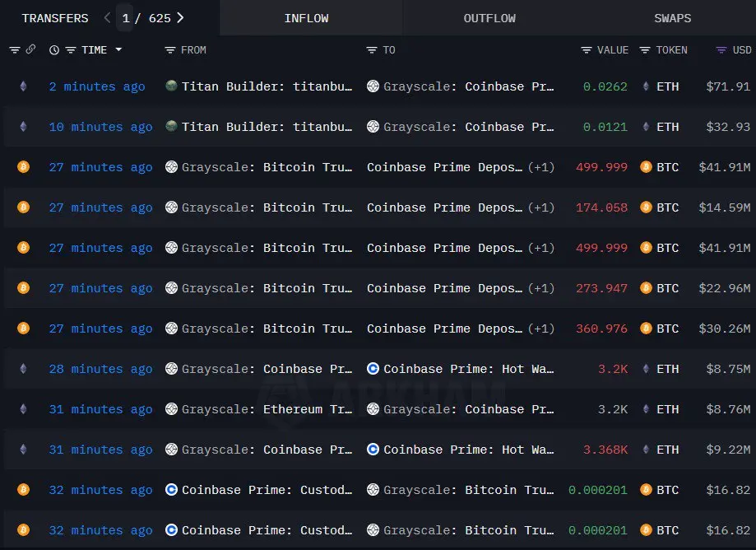756x550 pixels.
Task: Select the ETH token label in $32.93 row
Action: click(667, 127)
